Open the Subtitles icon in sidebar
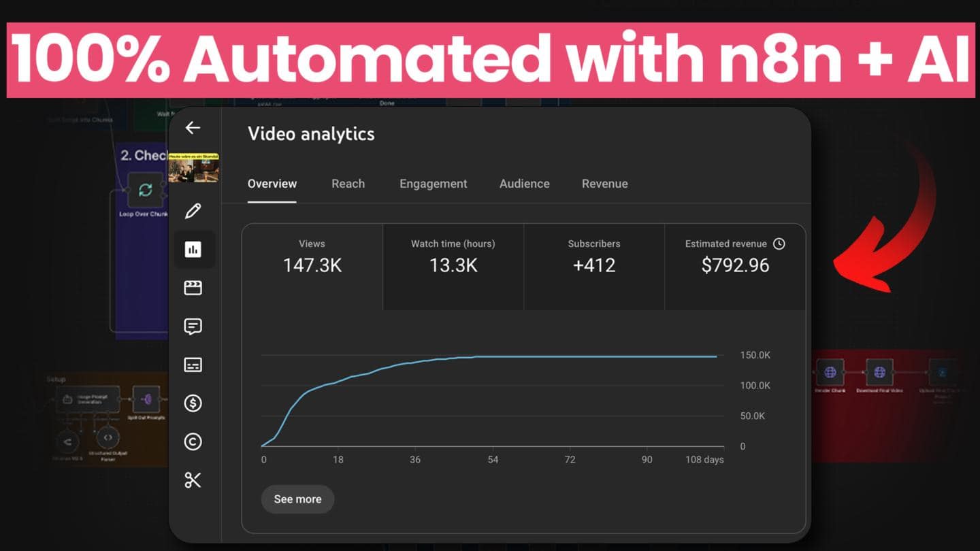 click(x=193, y=365)
